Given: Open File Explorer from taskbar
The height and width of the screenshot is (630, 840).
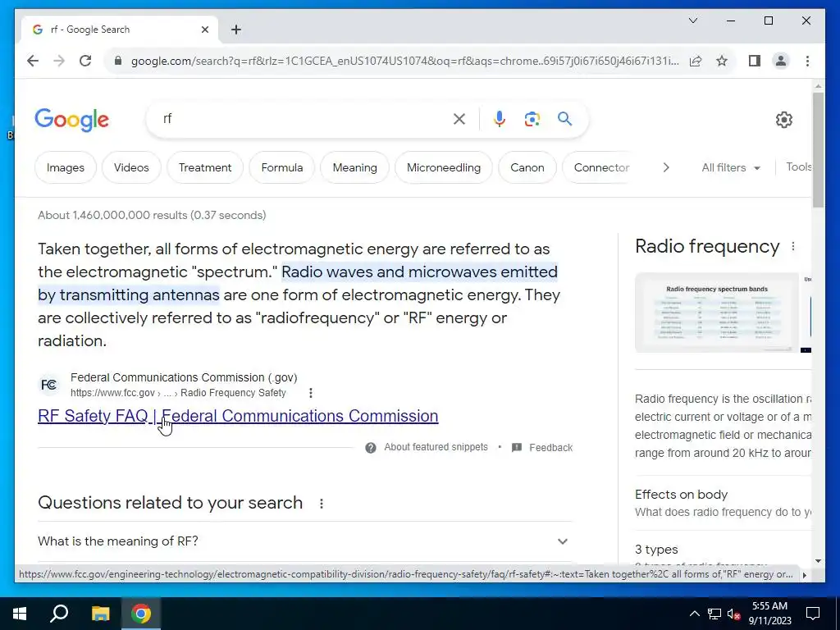Looking at the screenshot, I should 100,614.
